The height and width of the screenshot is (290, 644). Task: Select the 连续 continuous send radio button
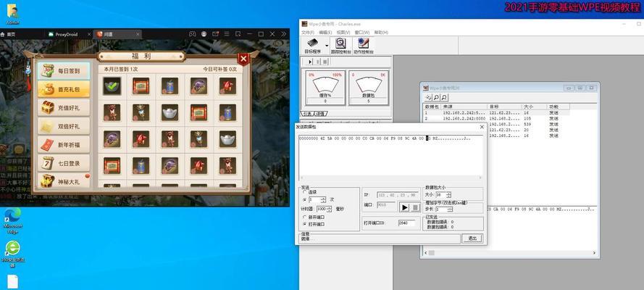point(304,192)
